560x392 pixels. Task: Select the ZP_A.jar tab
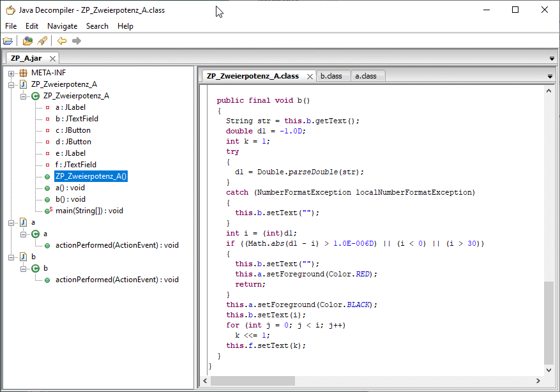26,58
